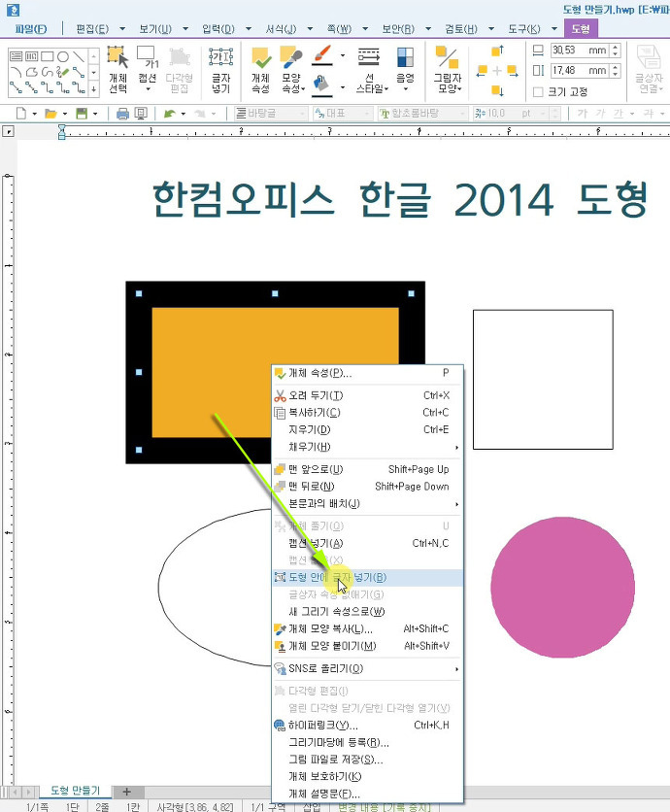
Task: Add new document tab with plus button
Action: point(127,792)
